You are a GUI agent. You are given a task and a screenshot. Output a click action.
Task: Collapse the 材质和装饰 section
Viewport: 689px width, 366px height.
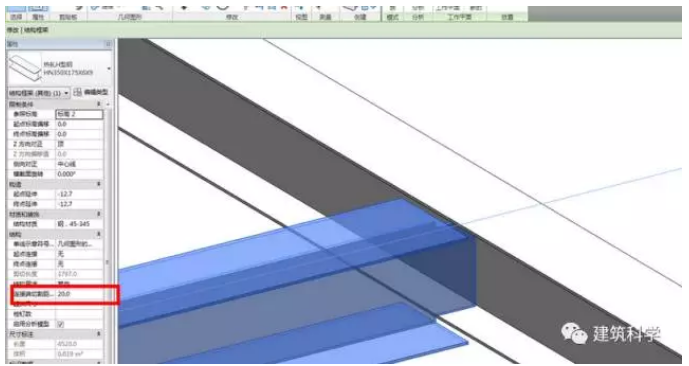pyautogui.click(x=99, y=214)
